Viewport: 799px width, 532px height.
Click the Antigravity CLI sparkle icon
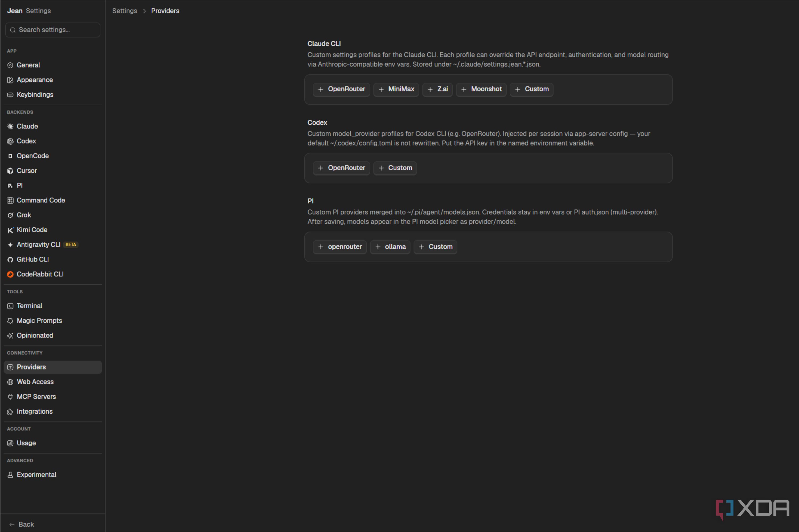(x=10, y=245)
